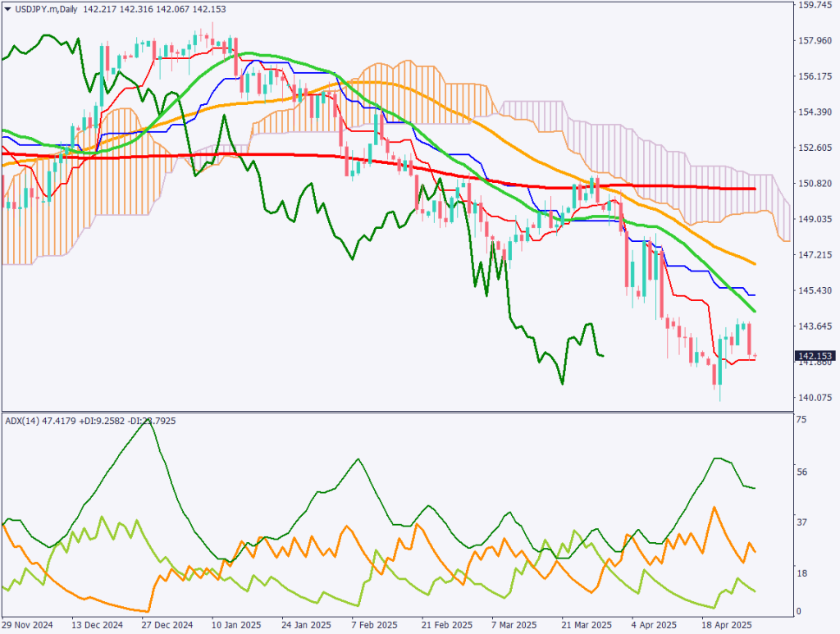Click the most recent candlestick on chart
The width and height of the screenshot is (840, 634).
coord(756,356)
